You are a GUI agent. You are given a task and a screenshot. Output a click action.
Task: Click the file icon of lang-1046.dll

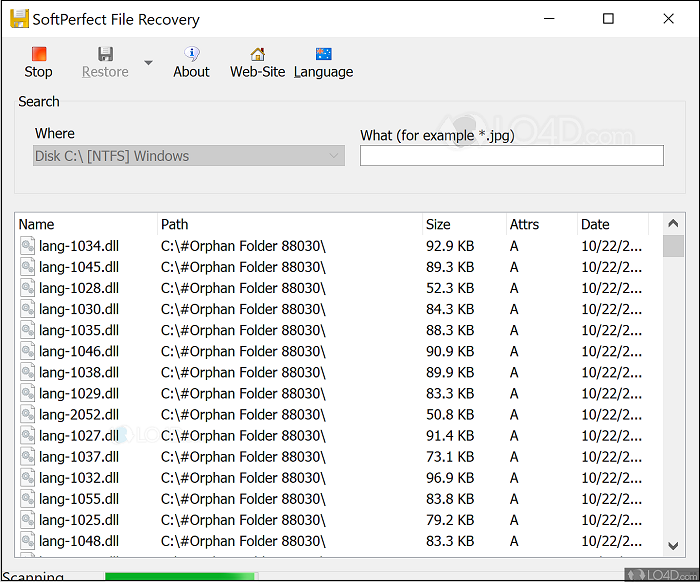coord(28,351)
